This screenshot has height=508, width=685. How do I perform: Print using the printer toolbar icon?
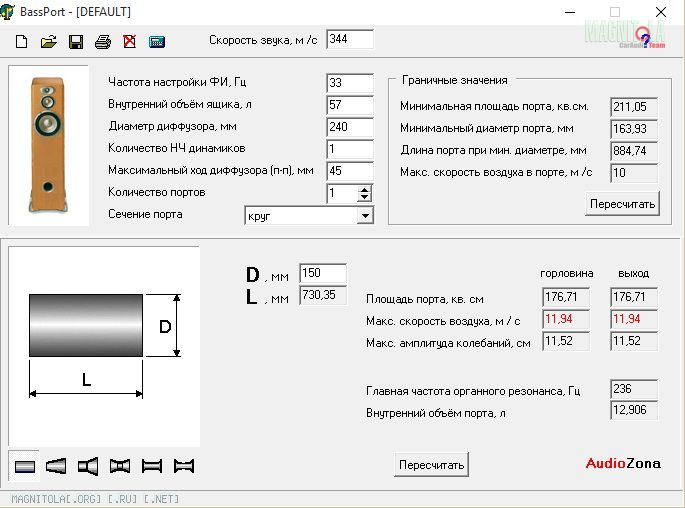103,42
